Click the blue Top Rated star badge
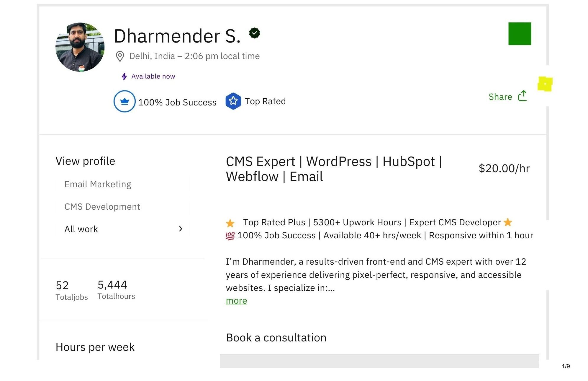Screen dimensions: 588x381 pyautogui.click(x=233, y=101)
